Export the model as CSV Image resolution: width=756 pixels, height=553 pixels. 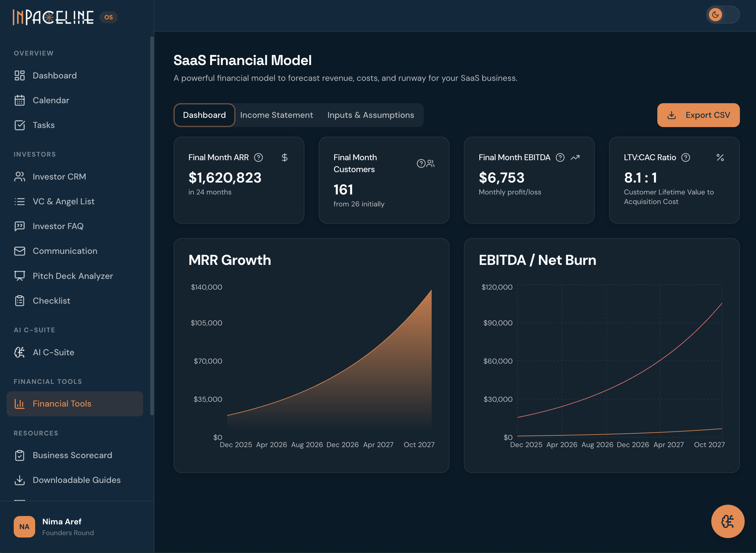[x=698, y=115]
